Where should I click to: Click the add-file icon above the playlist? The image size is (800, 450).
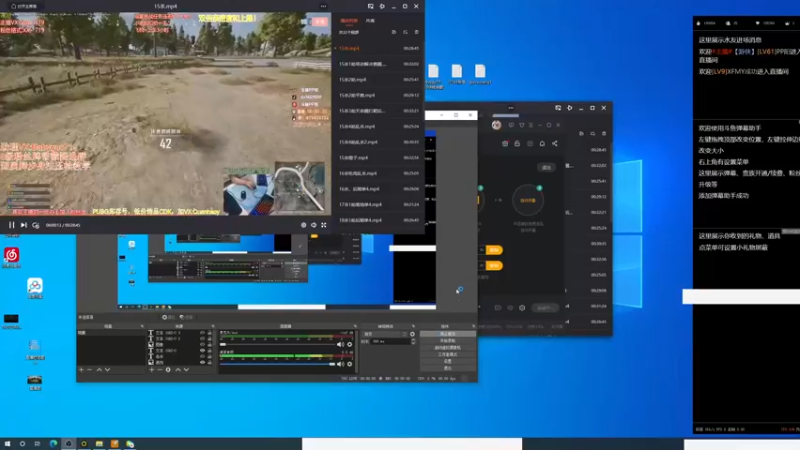[394, 32]
